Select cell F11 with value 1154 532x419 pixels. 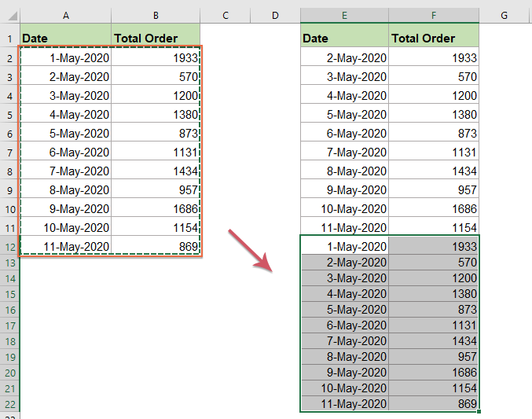click(434, 227)
